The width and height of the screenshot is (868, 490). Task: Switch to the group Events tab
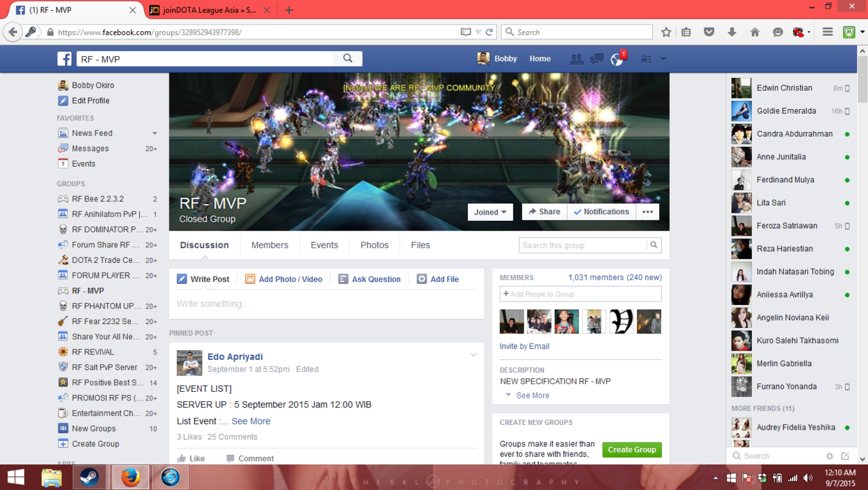pyautogui.click(x=324, y=245)
